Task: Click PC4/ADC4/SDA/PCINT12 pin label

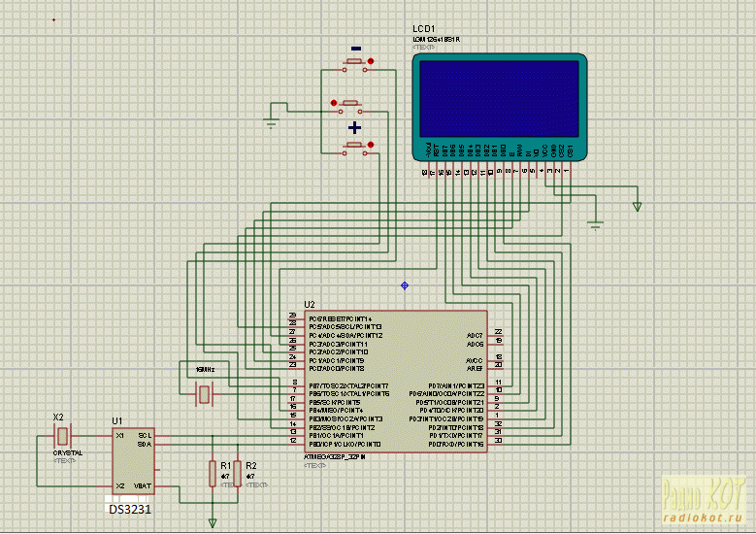Action: 345,336
